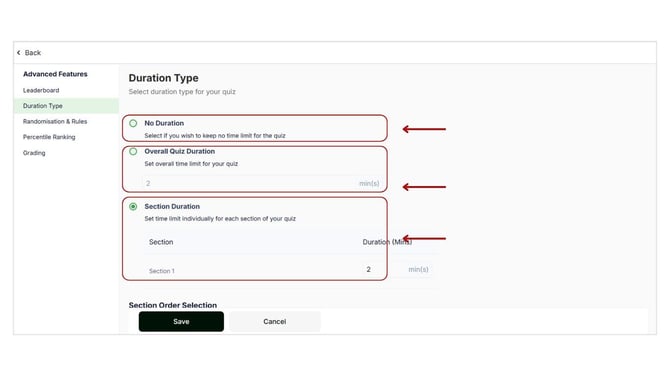670x376 pixels.
Task: Click 'Set overall time limit for your quiz'
Action: click(191, 164)
